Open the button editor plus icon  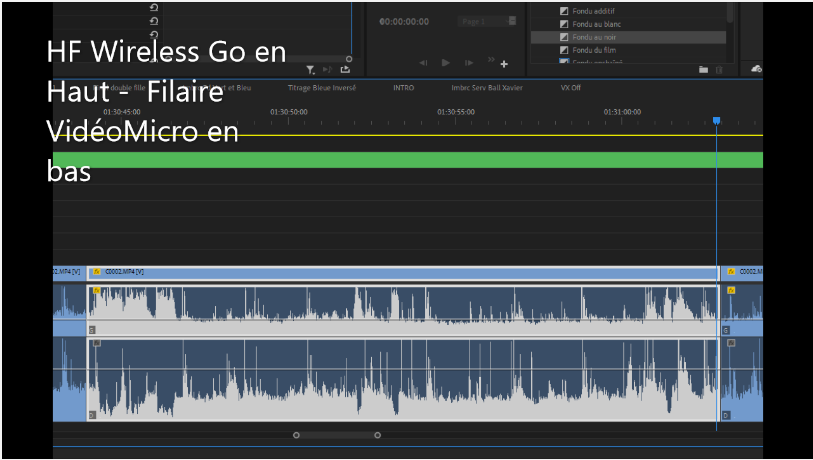tap(504, 64)
